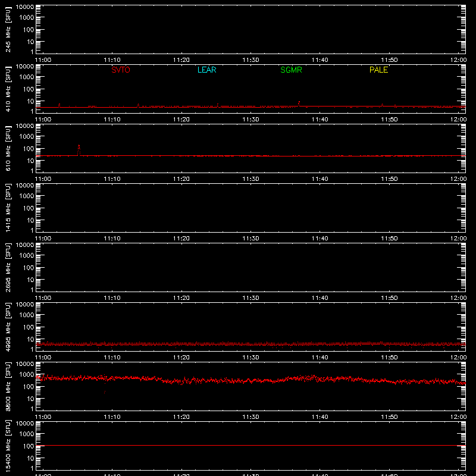The height and width of the screenshot is (476, 476).
Task: Click 11:20 tick label under 410 MHz panel
Action: pos(181,120)
